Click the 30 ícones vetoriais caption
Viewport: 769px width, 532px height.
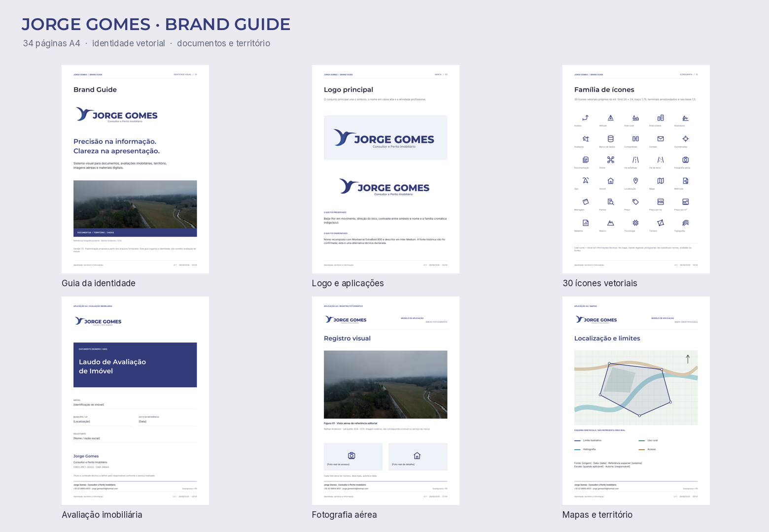600,283
